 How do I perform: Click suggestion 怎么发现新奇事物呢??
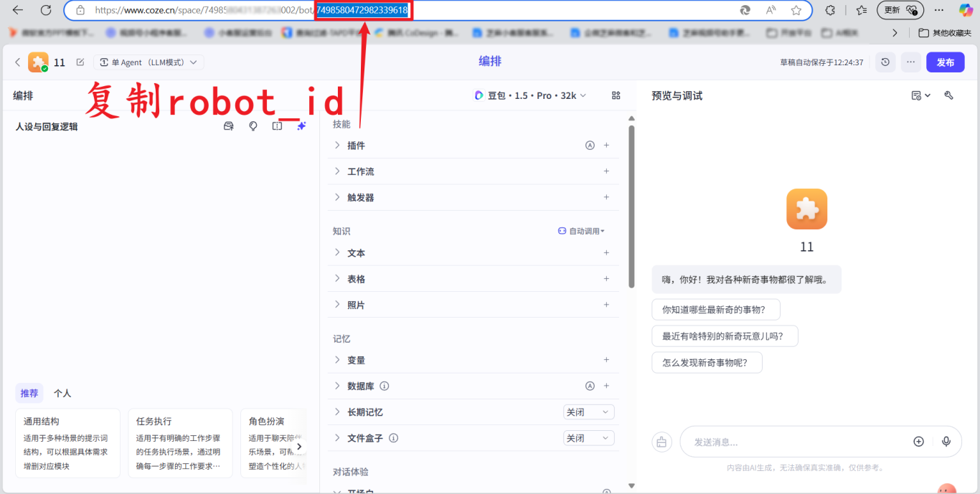click(x=707, y=363)
